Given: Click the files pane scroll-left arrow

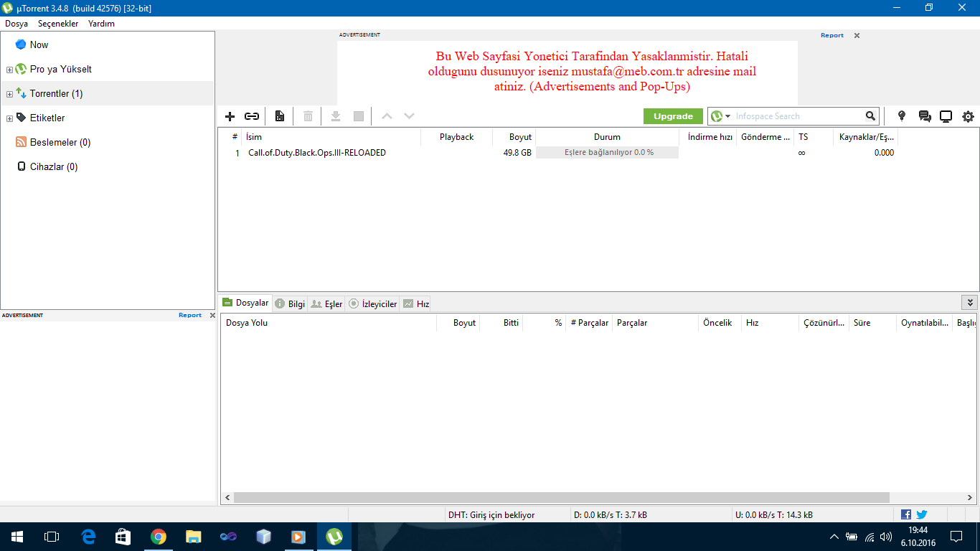Looking at the screenshot, I should (227, 497).
